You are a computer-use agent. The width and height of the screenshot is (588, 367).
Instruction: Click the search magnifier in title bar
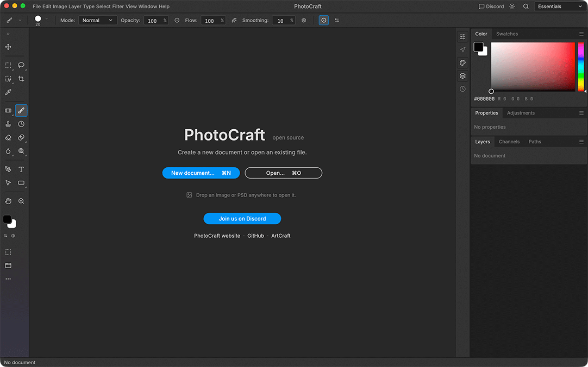coord(526,7)
